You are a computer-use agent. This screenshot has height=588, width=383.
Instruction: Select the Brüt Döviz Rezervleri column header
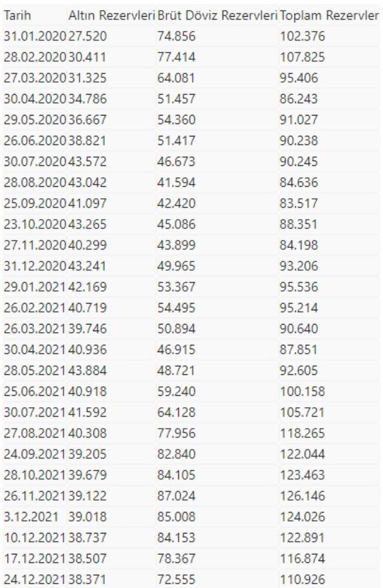pyautogui.click(x=217, y=16)
